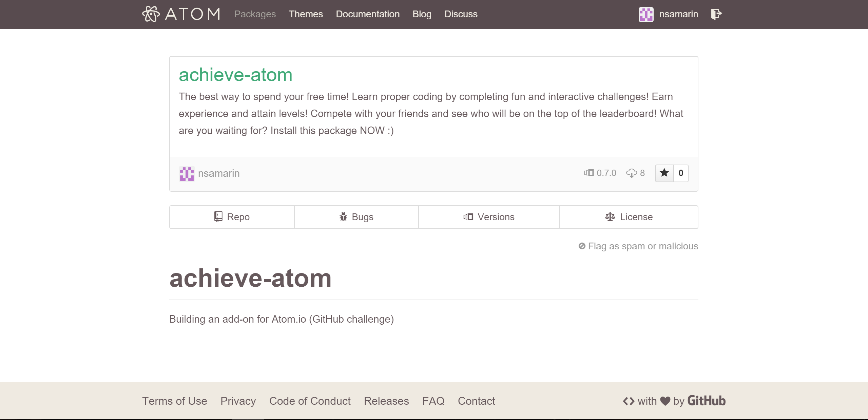Go to Packages in navigation
This screenshot has height=420, width=868.
tap(255, 14)
